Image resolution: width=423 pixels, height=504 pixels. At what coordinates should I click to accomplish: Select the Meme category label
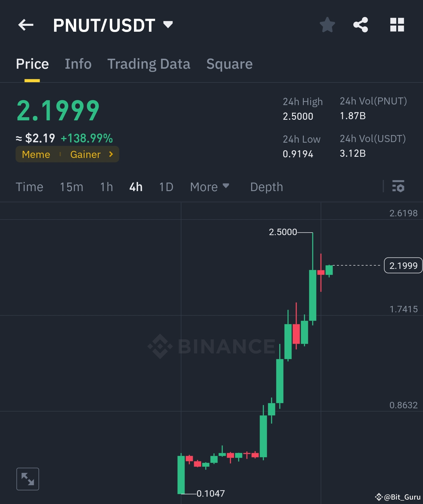point(36,154)
